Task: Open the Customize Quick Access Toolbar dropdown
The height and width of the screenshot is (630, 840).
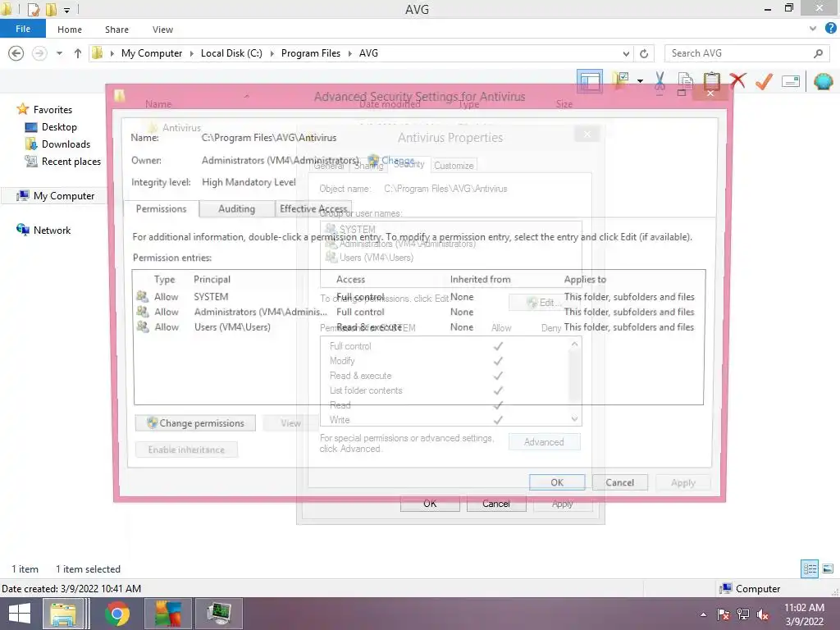Action: pyautogui.click(x=67, y=10)
